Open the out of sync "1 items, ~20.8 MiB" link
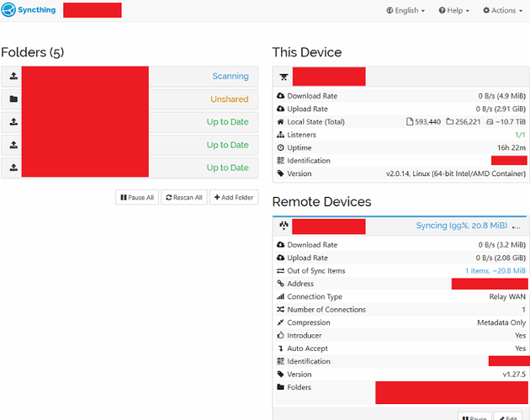This screenshot has width=530, height=420. [x=495, y=271]
